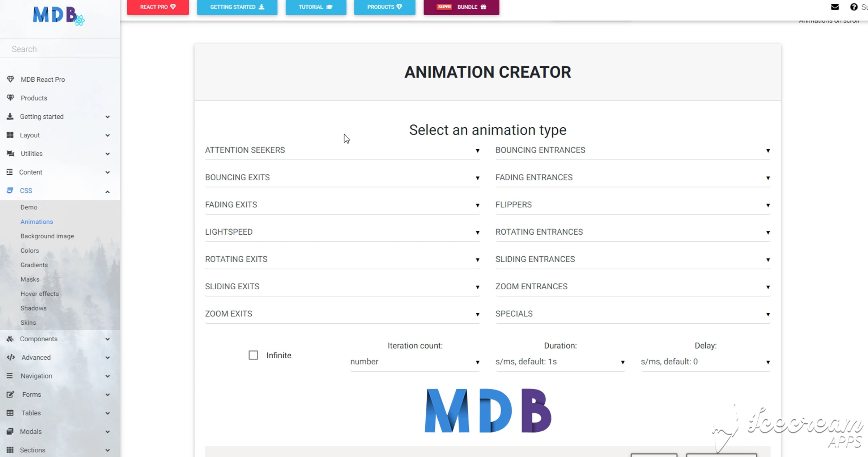868x457 pixels.
Task: Click the code brackets icon beside Advanced
Action: coord(11,357)
